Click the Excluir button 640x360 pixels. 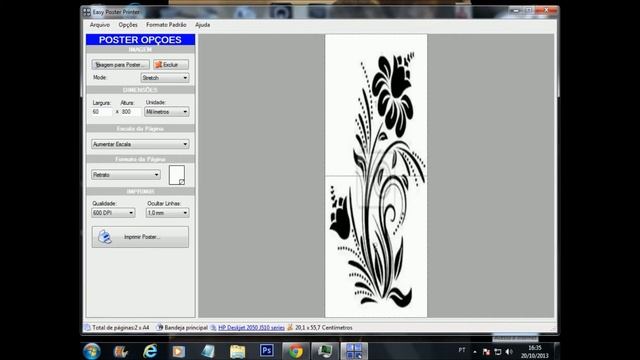point(171,64)
